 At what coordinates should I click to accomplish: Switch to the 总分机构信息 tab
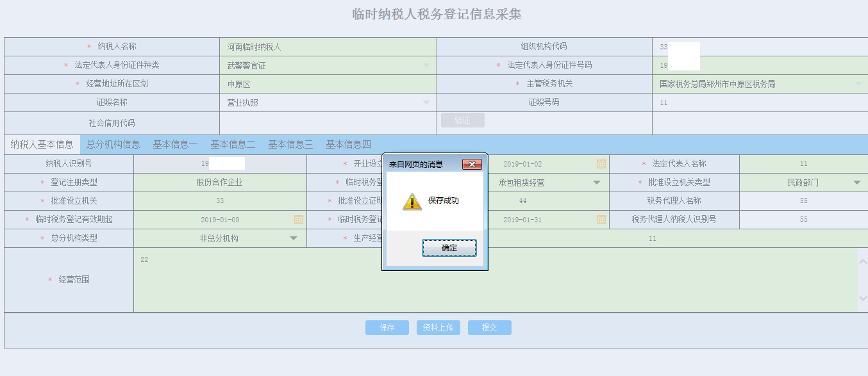click(113, 144)
